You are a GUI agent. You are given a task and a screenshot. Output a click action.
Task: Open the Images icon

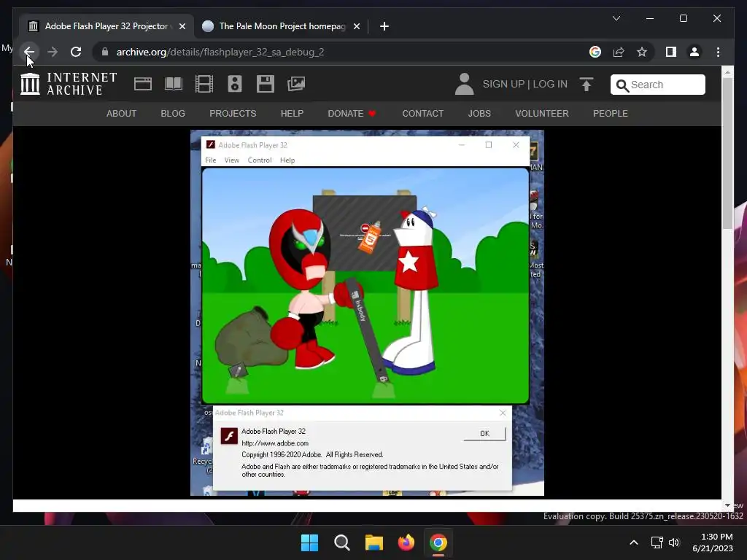click(296, 84)
